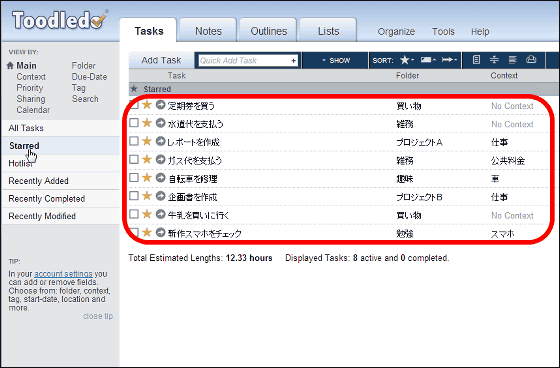This screenshot has width=560, height=368.
Task: Click the Add Task button
Action: 161,60
